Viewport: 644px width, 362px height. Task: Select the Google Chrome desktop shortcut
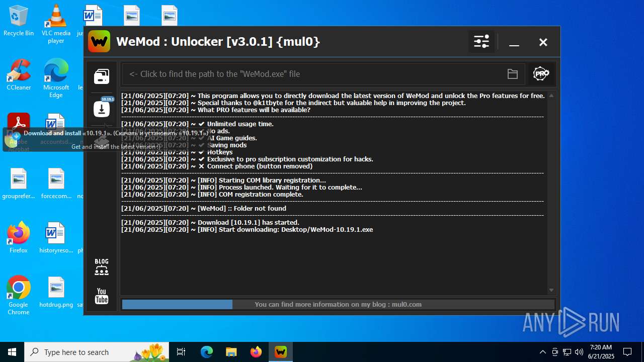[x=19, y=295]
